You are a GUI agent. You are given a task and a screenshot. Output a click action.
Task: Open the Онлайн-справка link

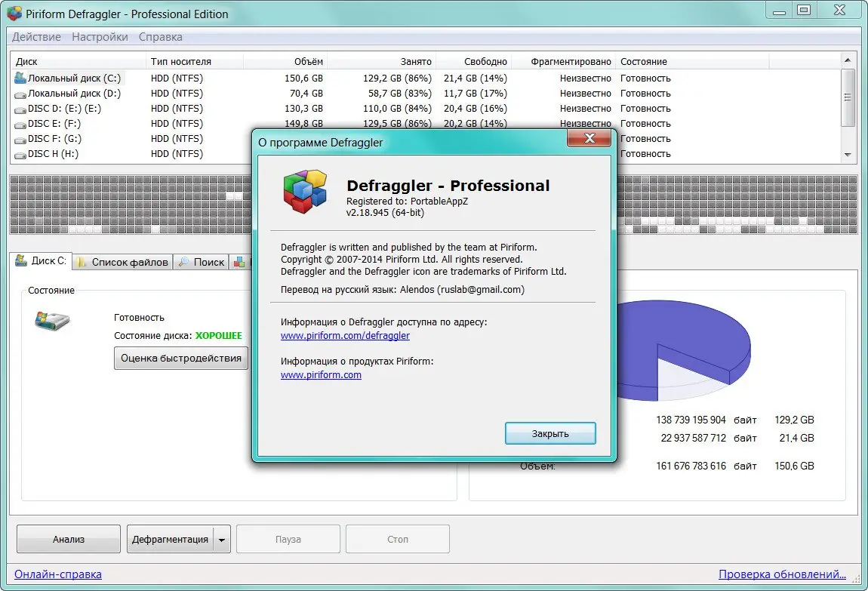pyautogui.click(x=58, y=574)
